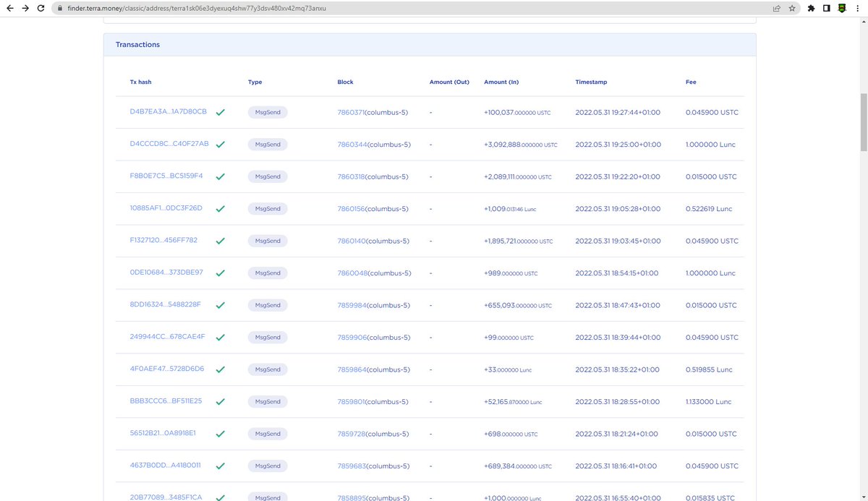View block 7859864
Viewport: 868px width, 501px height.
pyautogui.click(x=352, y=369)
